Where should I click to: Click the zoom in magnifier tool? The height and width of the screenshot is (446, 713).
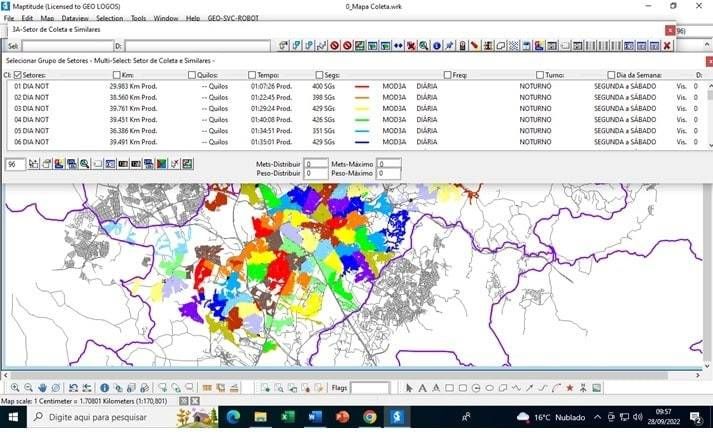coord(15,388)
